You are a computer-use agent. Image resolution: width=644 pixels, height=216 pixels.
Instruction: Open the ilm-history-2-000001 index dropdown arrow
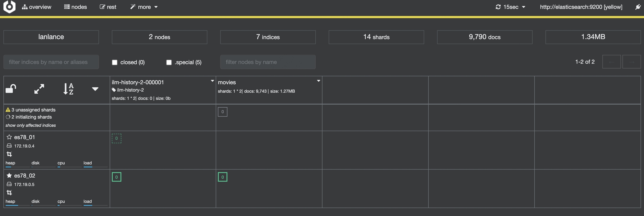click(212, 81)
